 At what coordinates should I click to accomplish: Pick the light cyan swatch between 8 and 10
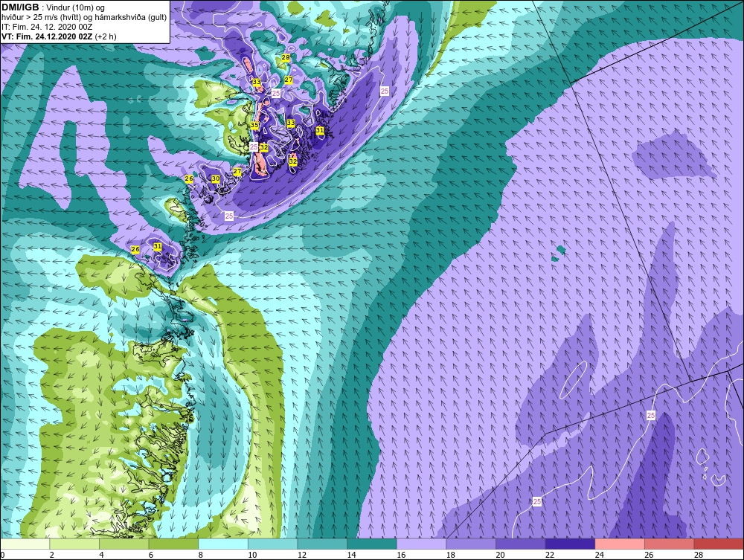(x=223, y=544)
